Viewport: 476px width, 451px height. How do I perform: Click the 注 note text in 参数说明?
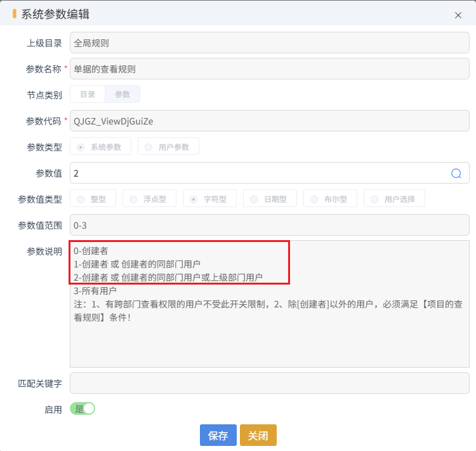click(268, 311)
